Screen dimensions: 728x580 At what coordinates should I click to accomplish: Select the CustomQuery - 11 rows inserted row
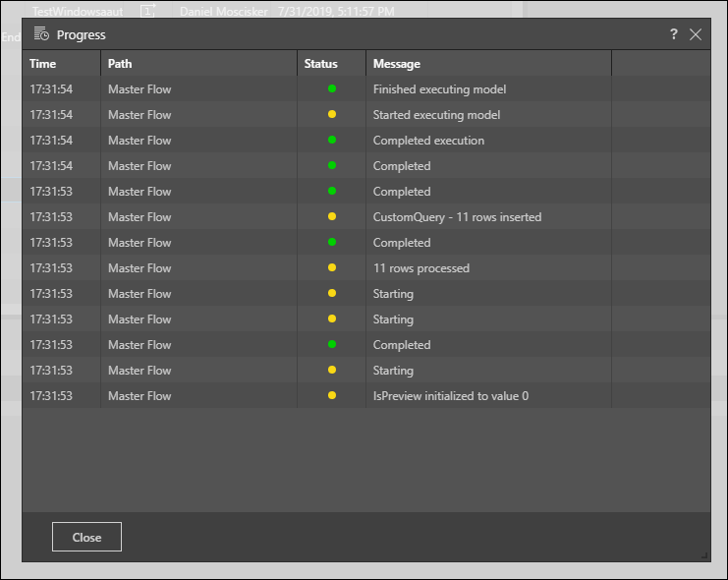[x=457, y=217]
